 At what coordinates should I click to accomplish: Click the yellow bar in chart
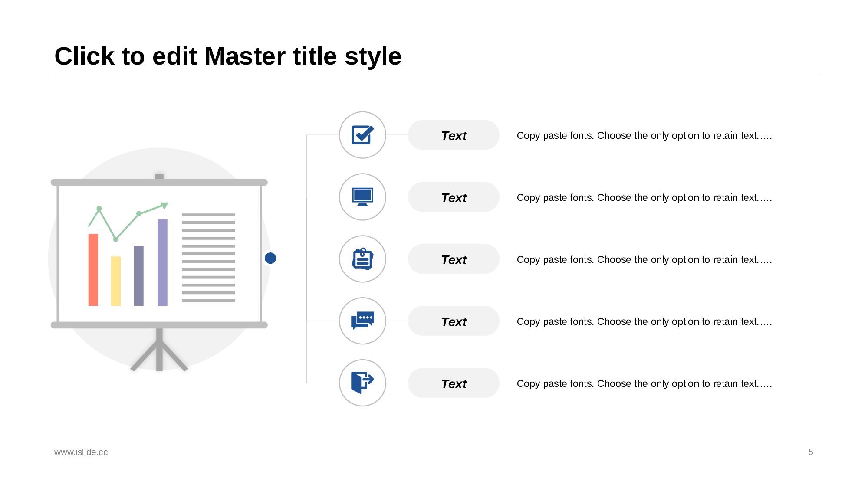115,281
